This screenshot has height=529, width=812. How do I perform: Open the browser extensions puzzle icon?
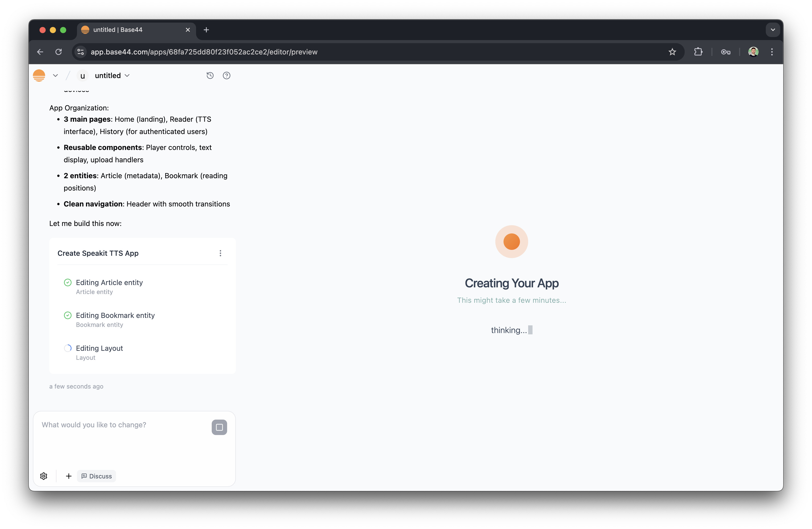pos(698,52)
